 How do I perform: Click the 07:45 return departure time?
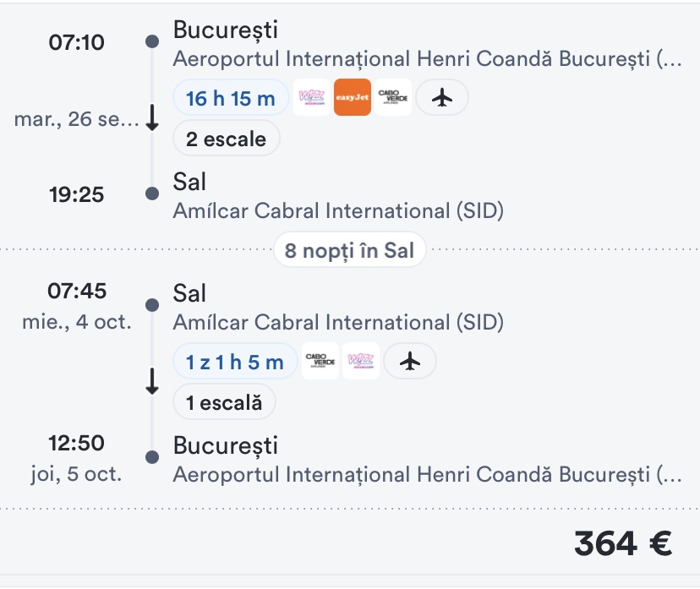(77, 292)
